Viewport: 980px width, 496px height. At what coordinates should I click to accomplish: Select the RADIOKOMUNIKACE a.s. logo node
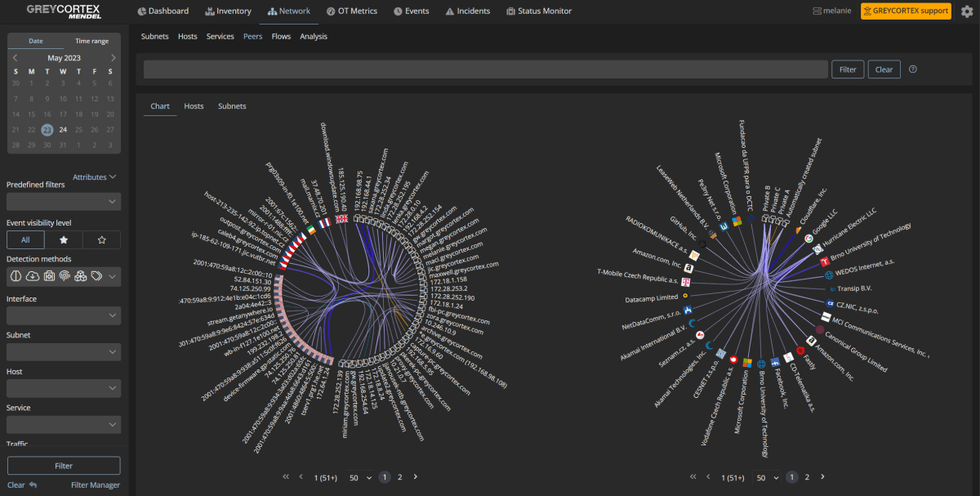[x=695, y=255]
